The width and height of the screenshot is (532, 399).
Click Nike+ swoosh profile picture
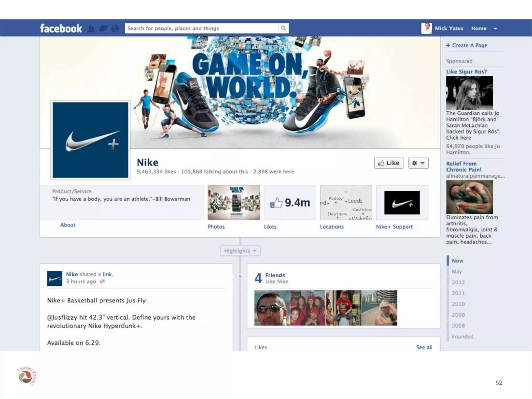pos(90,140)
